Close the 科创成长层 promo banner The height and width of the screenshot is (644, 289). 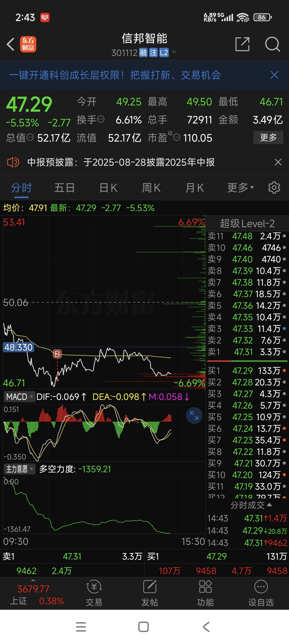274,75
